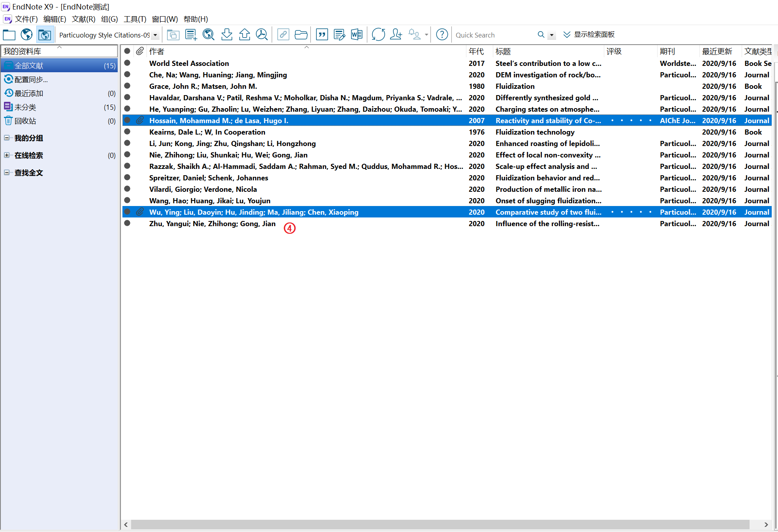Open 编辑(E) menu
The width and height of the screenshot is (778, 532).
pyautogui.click(x=54, y=19)
